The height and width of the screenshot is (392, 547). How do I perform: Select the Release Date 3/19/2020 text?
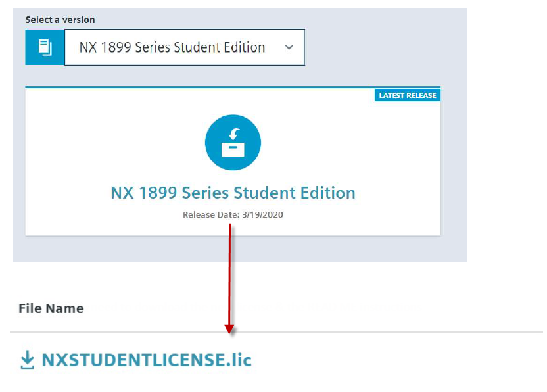(x=233, y=214)
